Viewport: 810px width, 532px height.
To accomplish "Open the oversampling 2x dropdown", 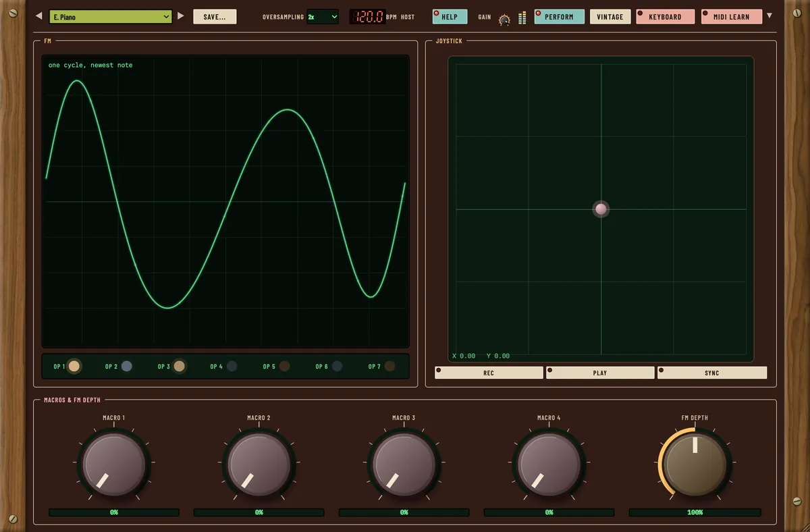I will (323, 17).
